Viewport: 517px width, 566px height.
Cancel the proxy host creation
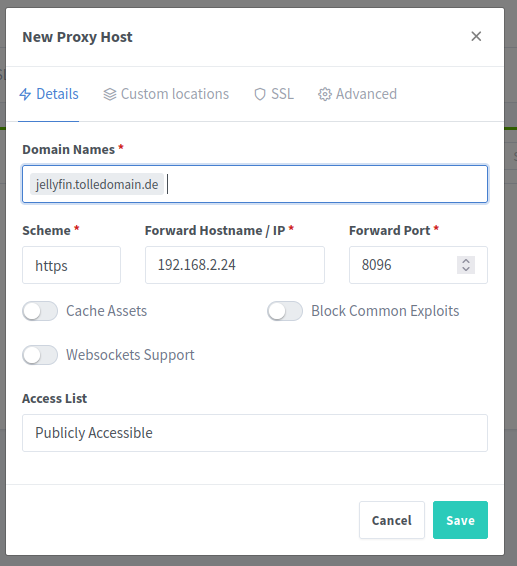392,520
